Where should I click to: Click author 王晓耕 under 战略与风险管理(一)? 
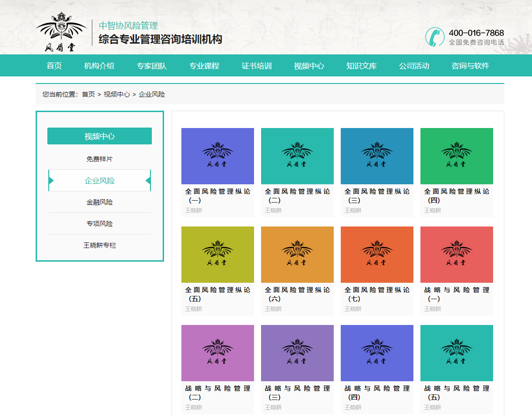click(433, 309)
